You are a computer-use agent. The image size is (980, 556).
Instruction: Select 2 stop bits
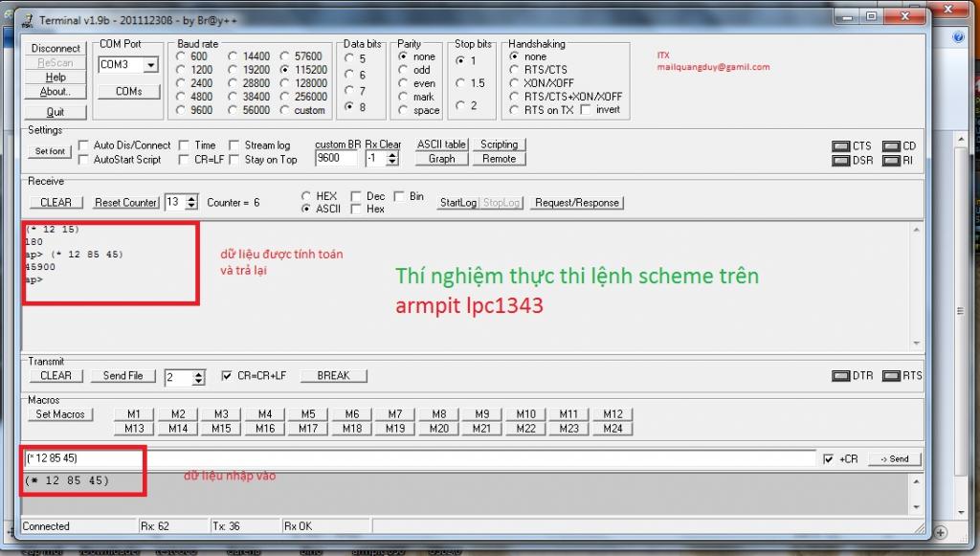point(460,105)
